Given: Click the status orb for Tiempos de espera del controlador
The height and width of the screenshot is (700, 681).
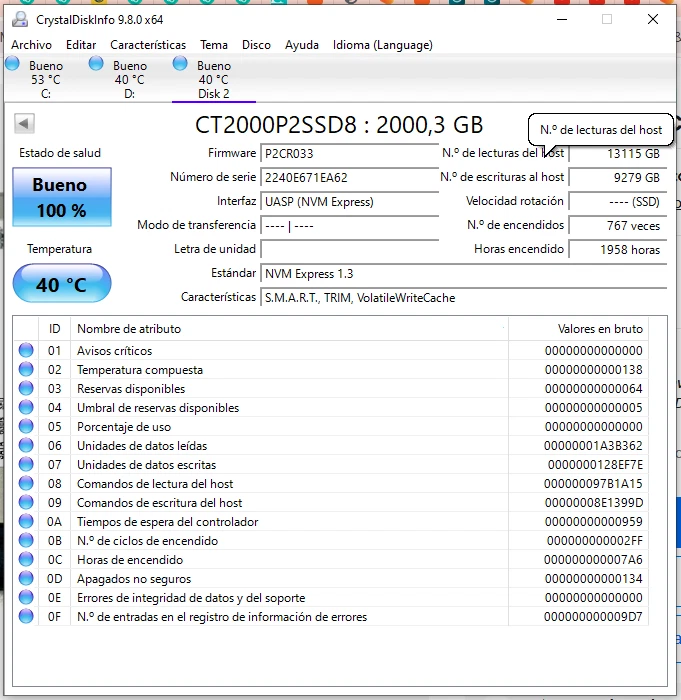Looking at the screenshot, I should click(x=26, y=521).
